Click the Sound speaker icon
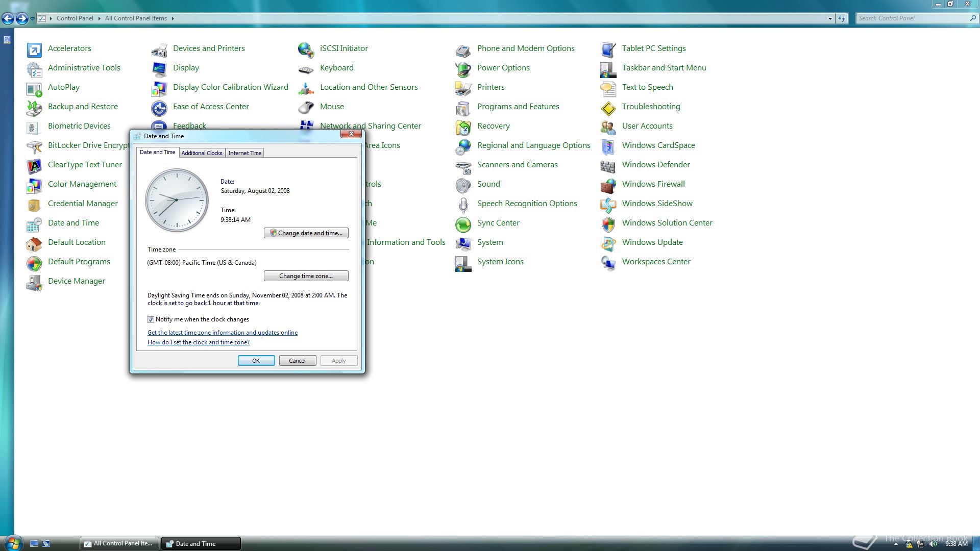Image resolution: width=980 pixels, height=551 pixels. coord(463,185)
